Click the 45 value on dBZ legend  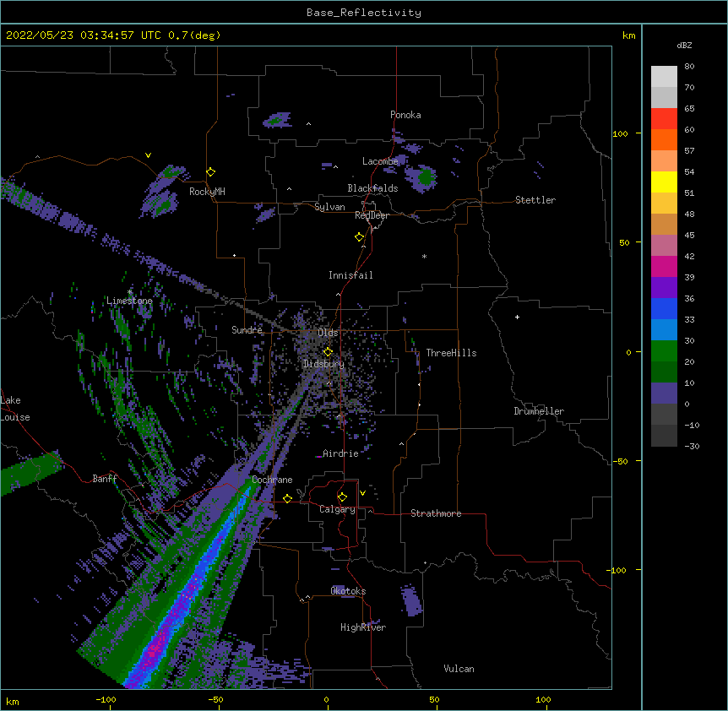(x=689, y=236)
